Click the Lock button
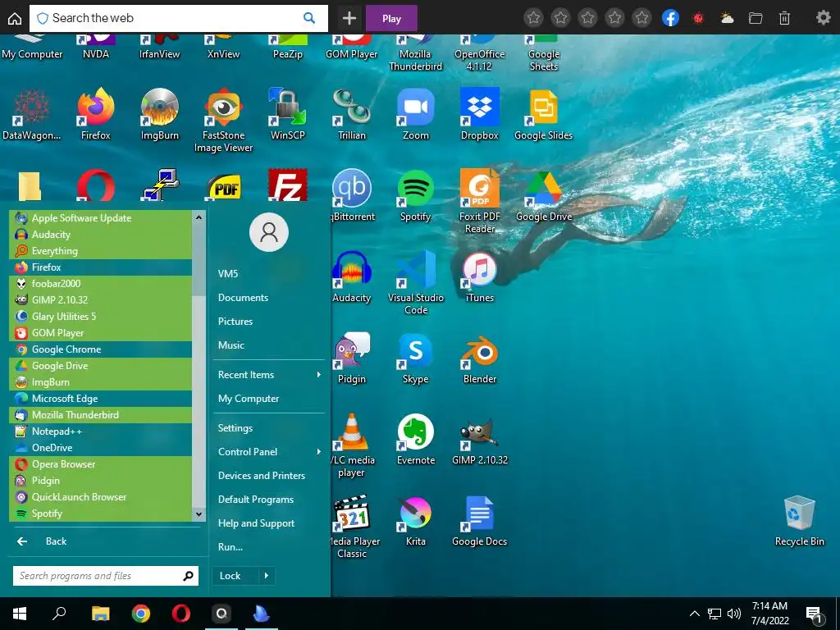Screen dimensions: 840x630 (x=235, y=576)
